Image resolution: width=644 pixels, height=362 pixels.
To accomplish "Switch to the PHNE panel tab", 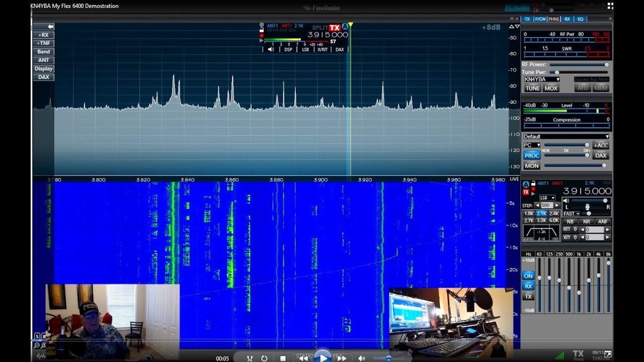I will coord(554,19).
